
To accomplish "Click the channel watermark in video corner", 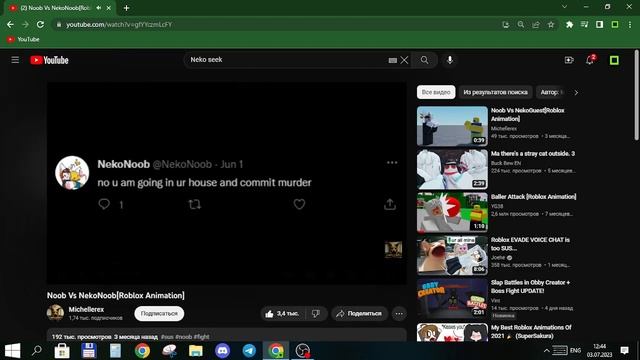I will click(x=393, y=249).
